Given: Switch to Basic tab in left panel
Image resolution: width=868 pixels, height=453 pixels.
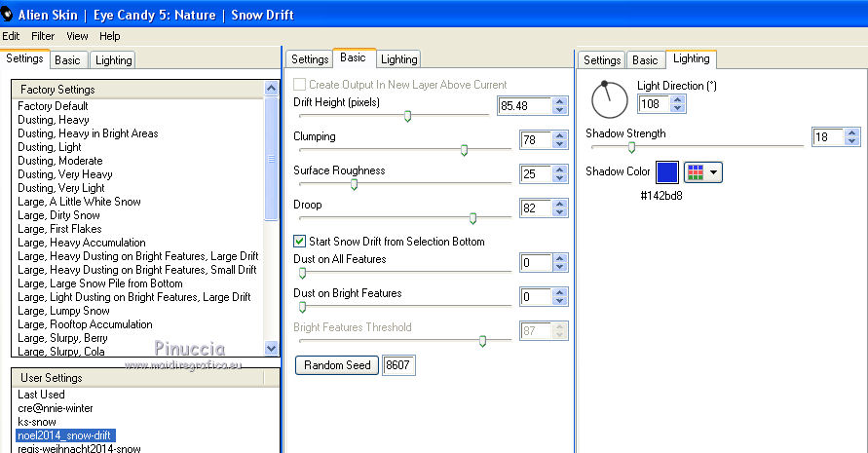Looking at the screenshot, I should (x=67, y=59).
